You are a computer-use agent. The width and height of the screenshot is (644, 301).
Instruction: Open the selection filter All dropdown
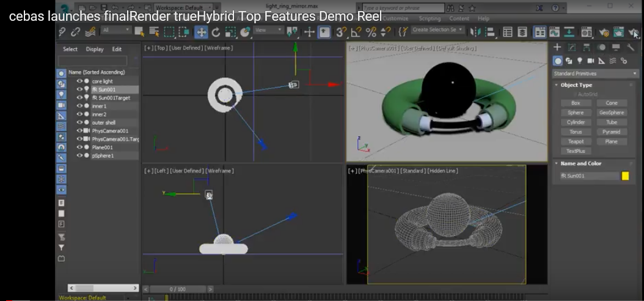116,30
